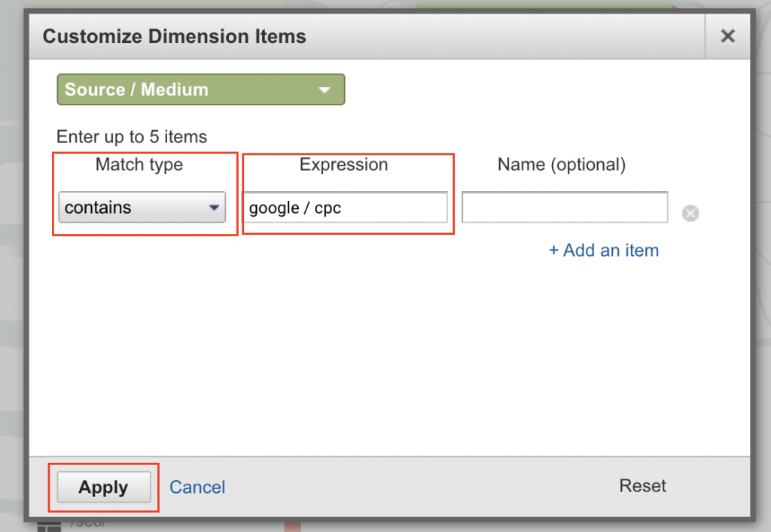Click the 'Match type' column header

point(139,165)
